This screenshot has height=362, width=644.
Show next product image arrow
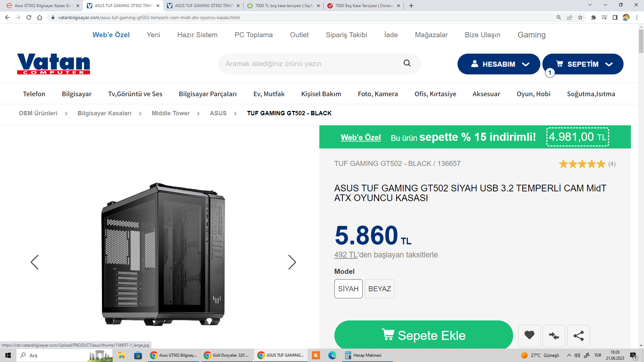point(292,262)
